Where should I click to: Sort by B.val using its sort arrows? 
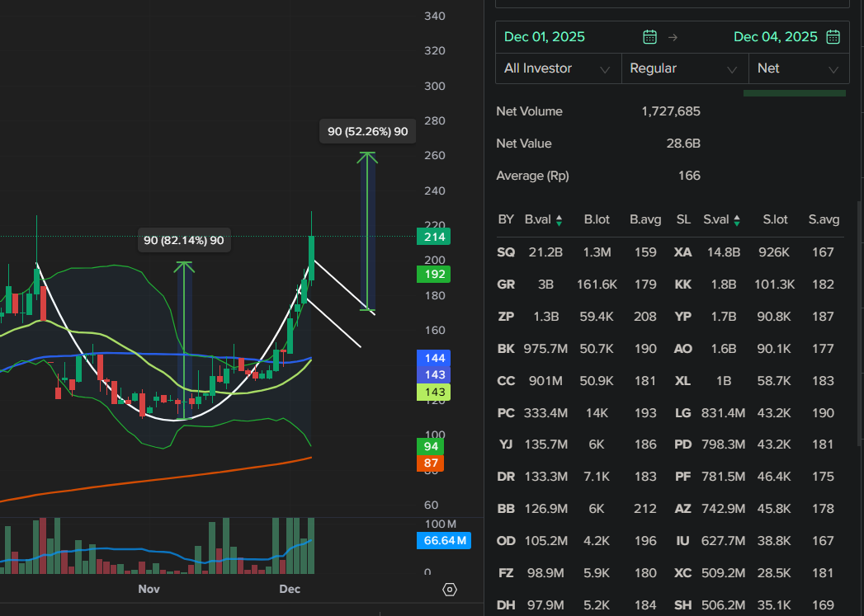click(559, 220)
